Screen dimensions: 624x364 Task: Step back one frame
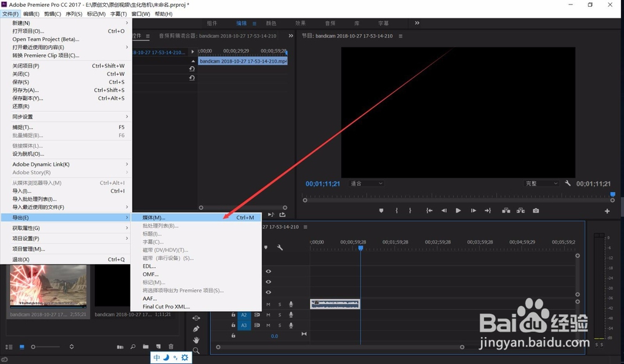pyautogui.click(x=444, y=211)
